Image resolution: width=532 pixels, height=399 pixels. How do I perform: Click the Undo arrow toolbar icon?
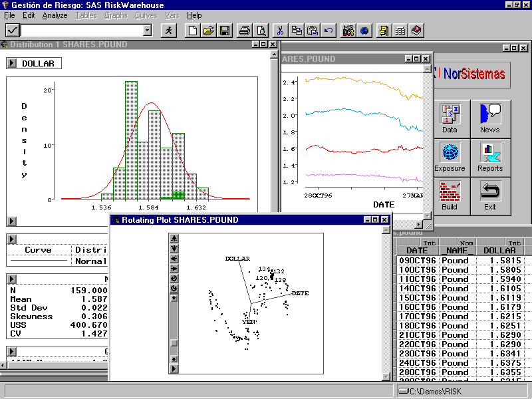tap(329, 31)
